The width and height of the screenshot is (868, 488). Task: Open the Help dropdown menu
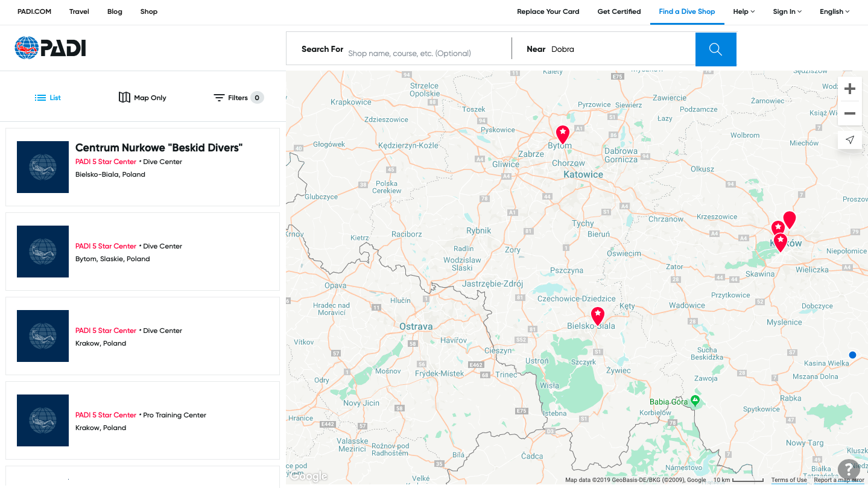(x=744, y=11)
